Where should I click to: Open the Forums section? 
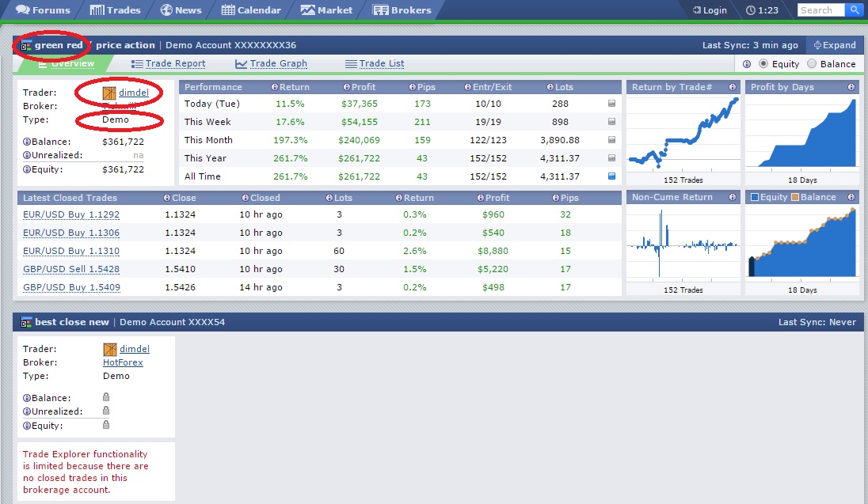coord(44,10)
